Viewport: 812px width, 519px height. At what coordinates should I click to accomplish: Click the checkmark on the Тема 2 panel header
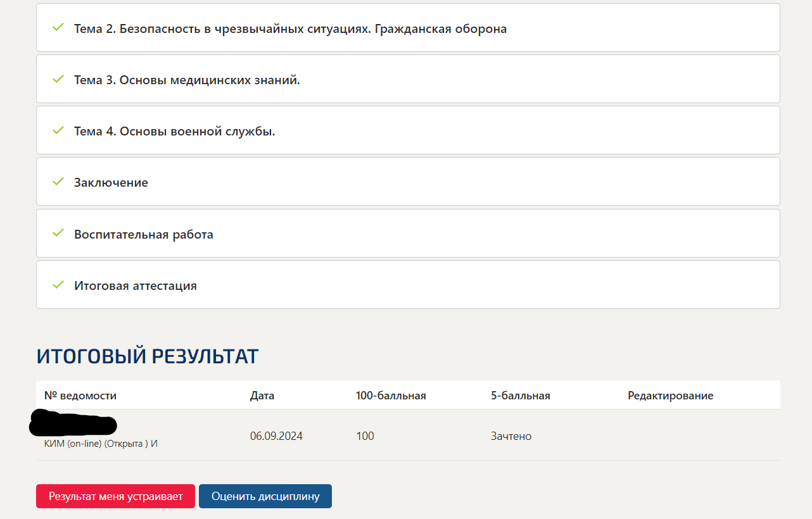[58, 27]
